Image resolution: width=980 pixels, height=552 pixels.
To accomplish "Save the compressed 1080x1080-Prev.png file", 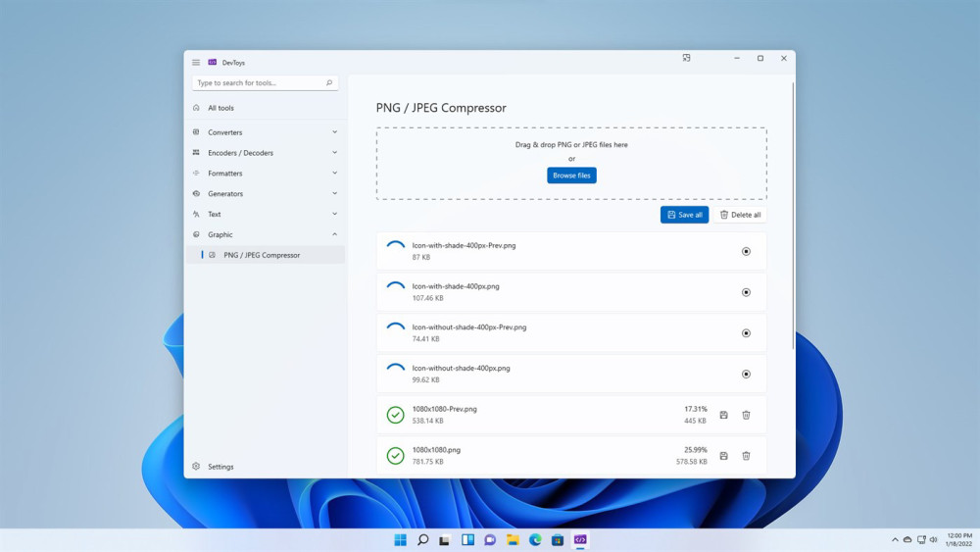I will 723,415.
